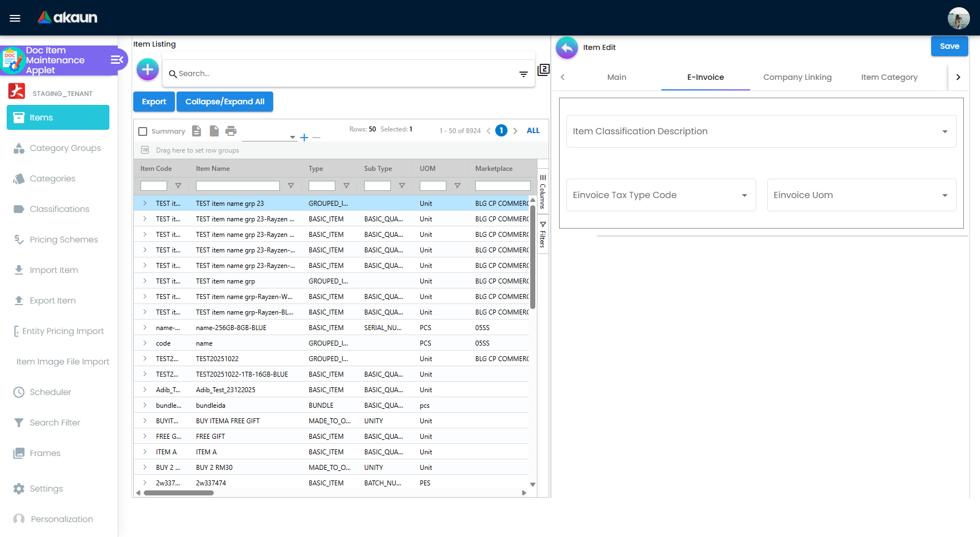Screen dimensions: 980x537
Task: Toggle the Filters side panel
Action: [x=543, y=235]
